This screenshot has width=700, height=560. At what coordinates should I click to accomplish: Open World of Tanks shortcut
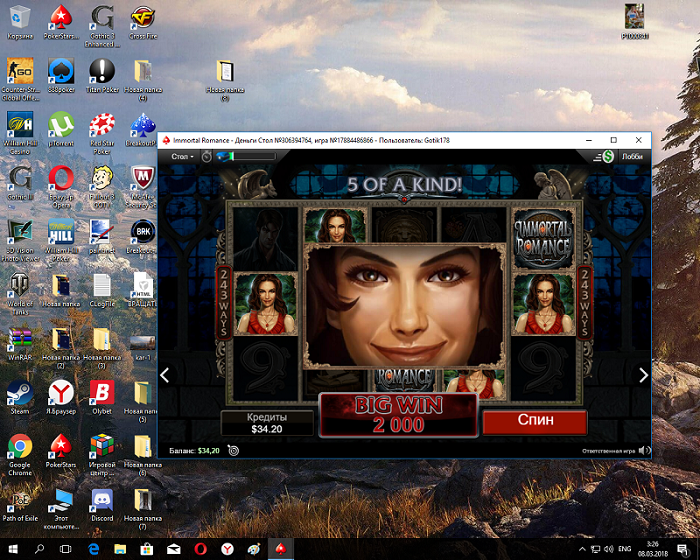(x=20, y=294)
